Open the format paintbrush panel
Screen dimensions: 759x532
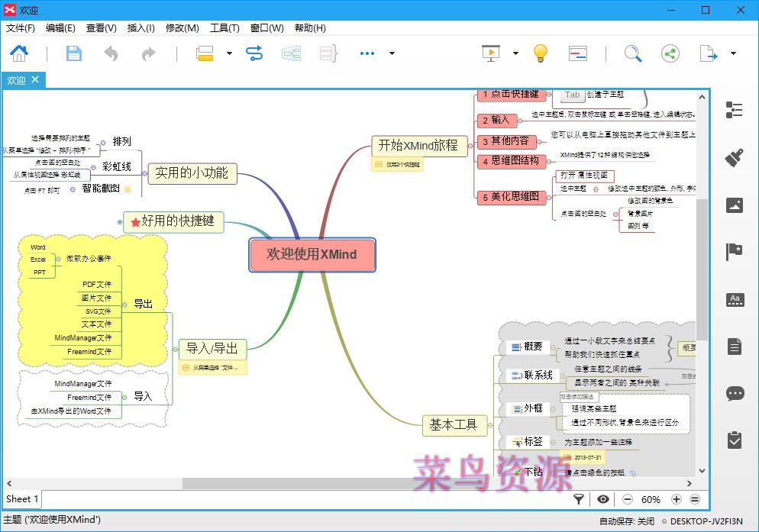point(734,157)
